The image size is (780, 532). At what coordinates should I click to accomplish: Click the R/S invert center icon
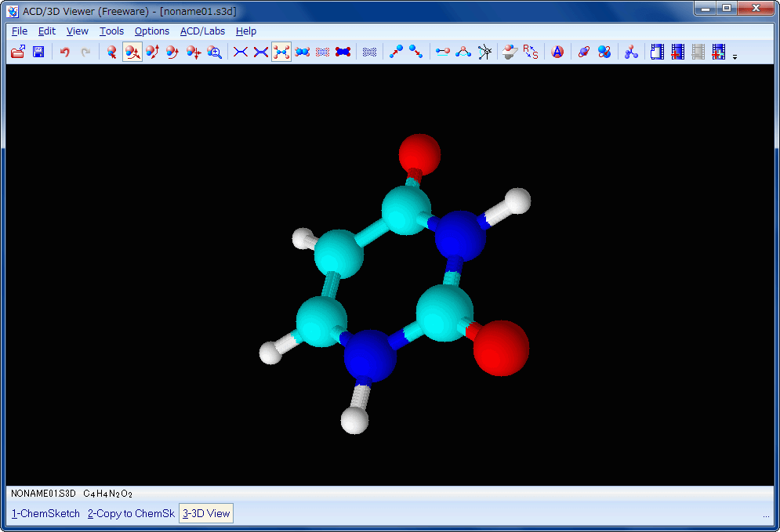pyautogui.click(x=530, y=52)
